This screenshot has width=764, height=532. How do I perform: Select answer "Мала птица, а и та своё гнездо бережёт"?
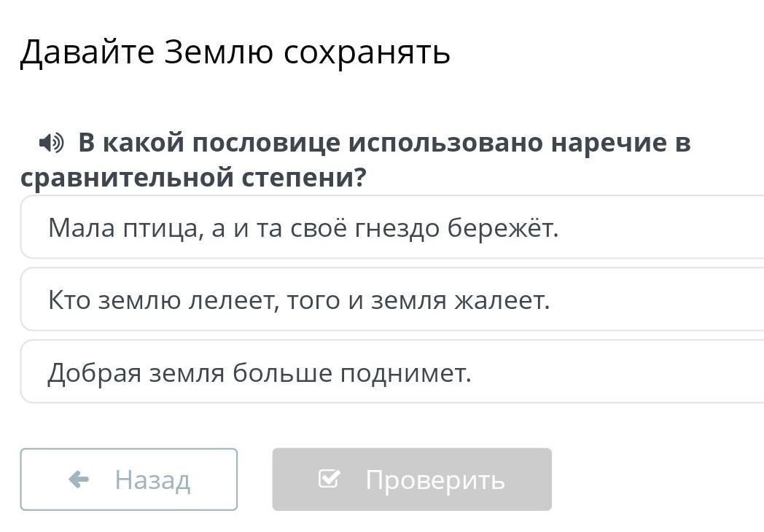pos(392,227)
